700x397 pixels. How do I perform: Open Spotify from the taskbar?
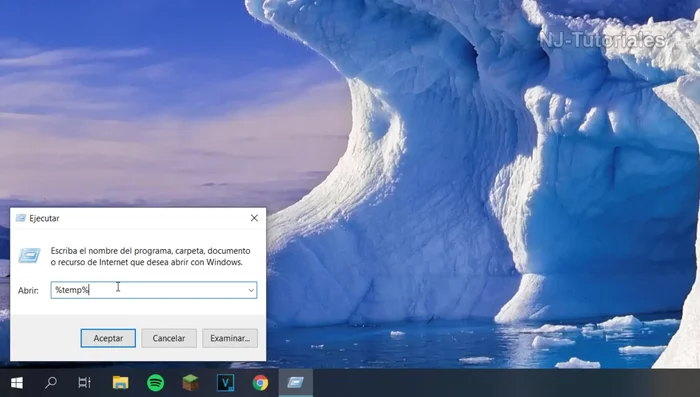click(155, 383)
